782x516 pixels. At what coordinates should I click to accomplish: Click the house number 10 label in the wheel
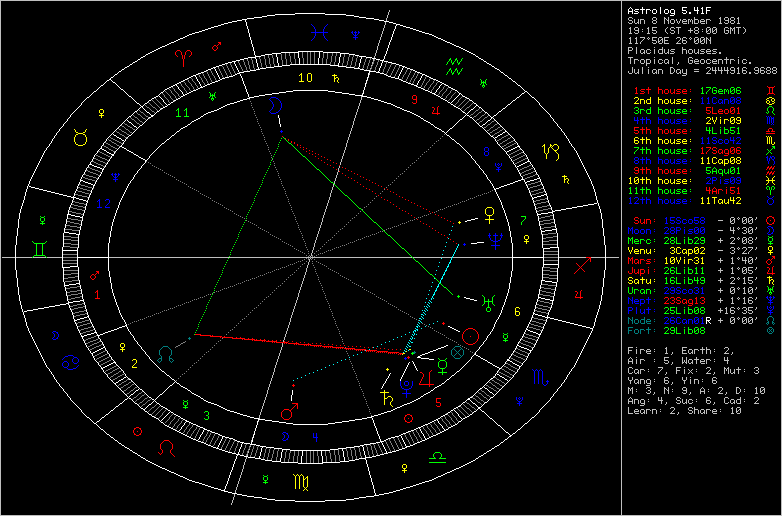(306, 77)
